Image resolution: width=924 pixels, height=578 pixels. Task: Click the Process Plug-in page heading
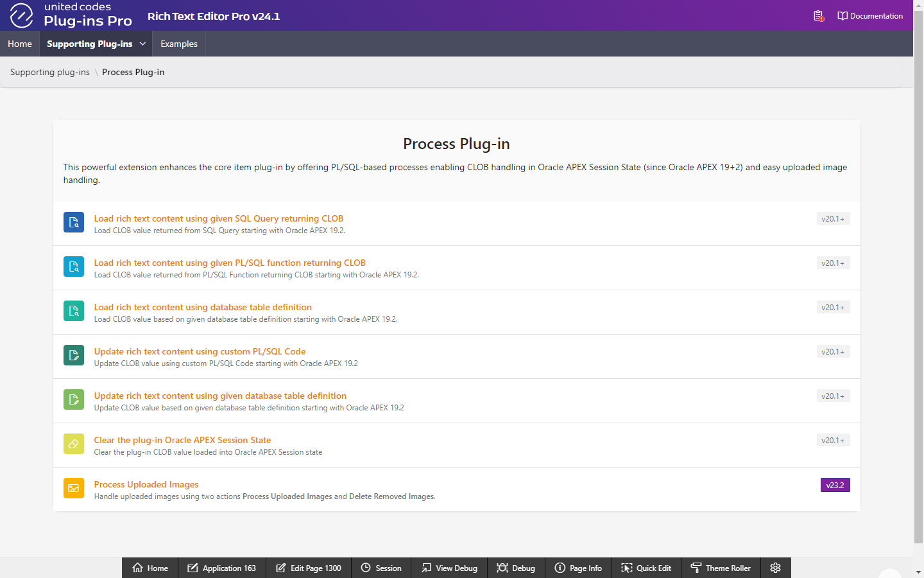pos(456,144)
